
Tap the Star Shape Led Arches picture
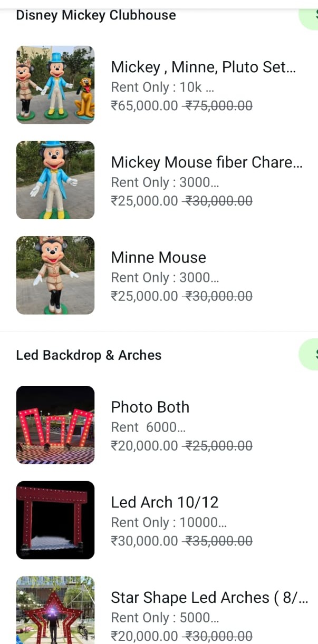pos(55,610)
